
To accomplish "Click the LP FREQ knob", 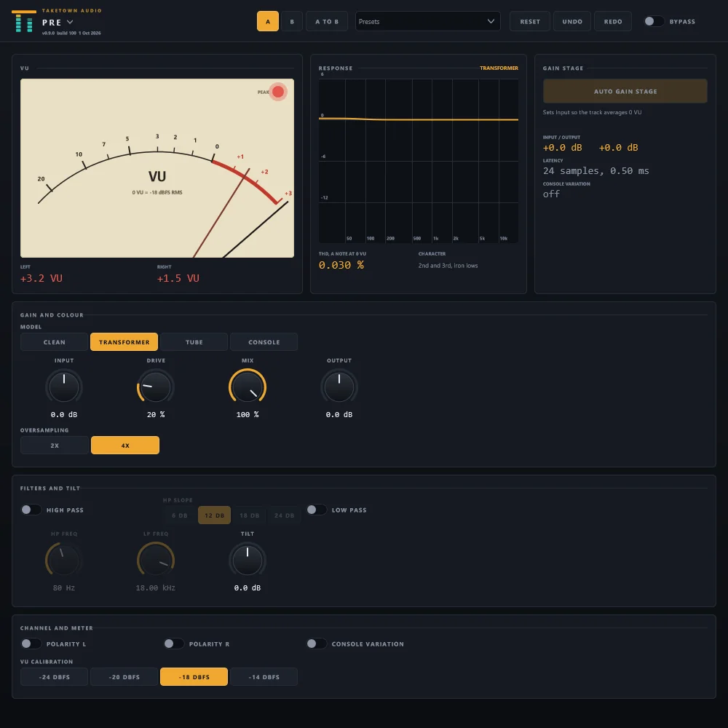I will 156,559.
